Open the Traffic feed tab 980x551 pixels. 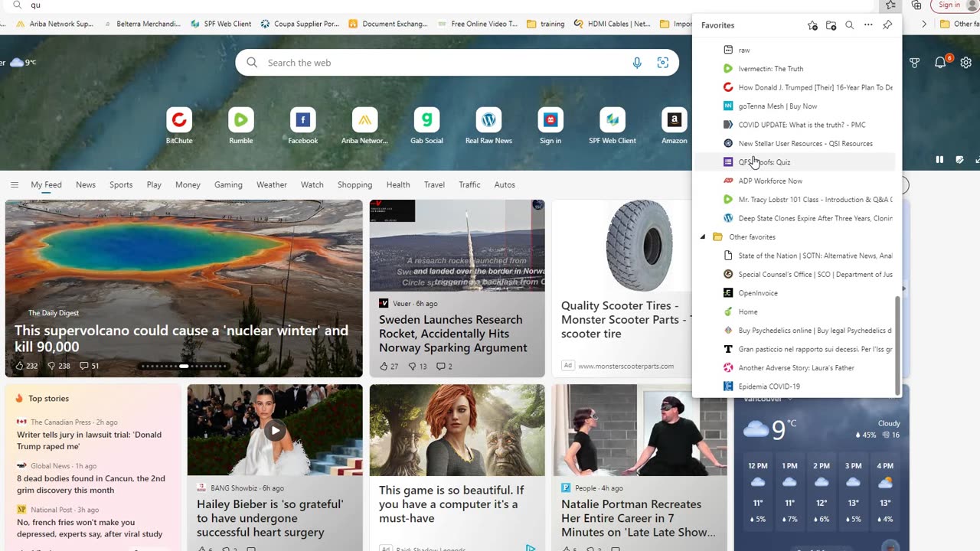click(469, 184)
